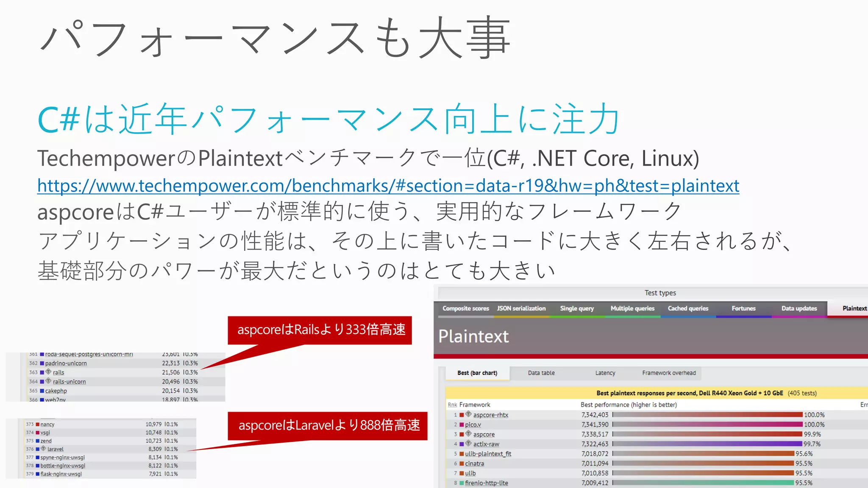Click the Plaintext section heading banner
This screenshot has height=488, width=868.
click(651, 336)
